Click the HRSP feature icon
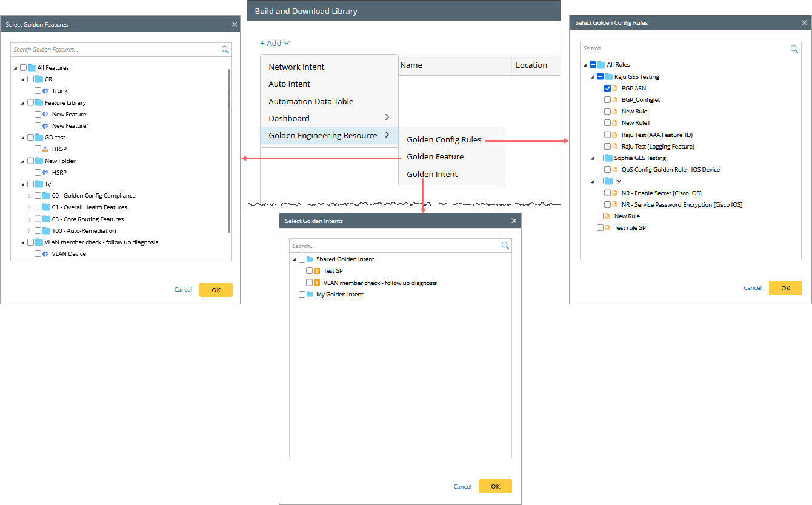The width and height of the screenshot is (812, 505). pos(45,149)
